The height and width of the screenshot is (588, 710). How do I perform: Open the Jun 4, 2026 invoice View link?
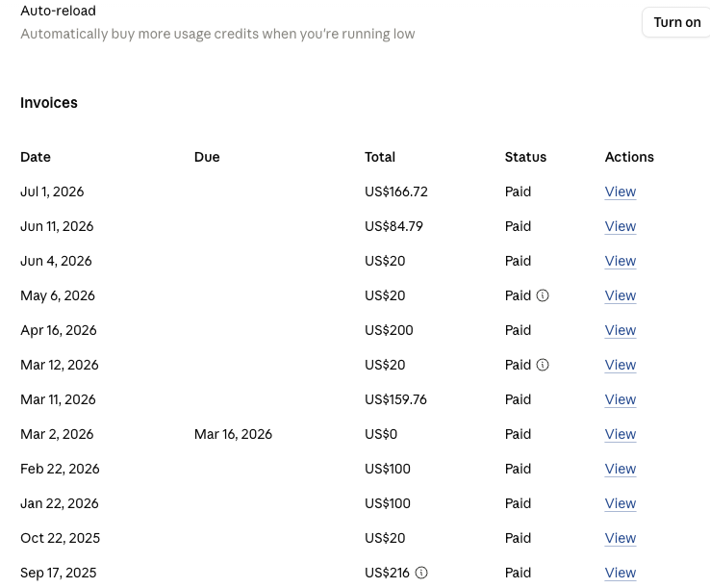pyautogui.click(x=621, y=261)
